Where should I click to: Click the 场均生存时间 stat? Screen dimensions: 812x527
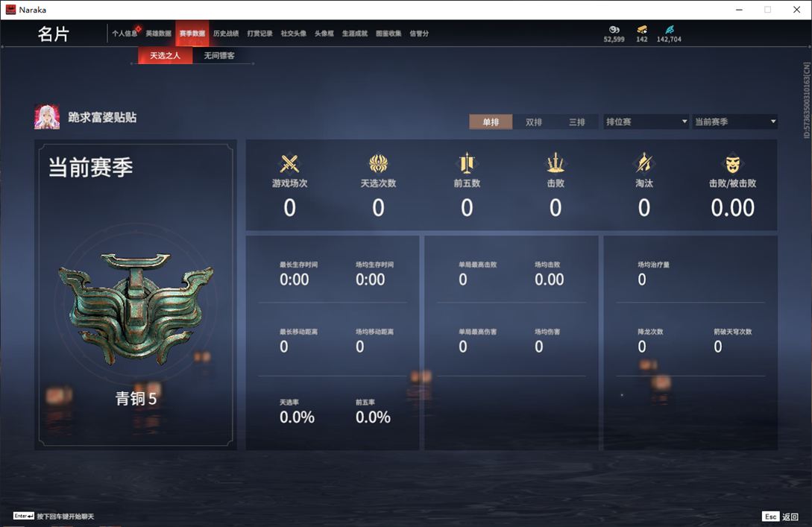coord(374,274)
